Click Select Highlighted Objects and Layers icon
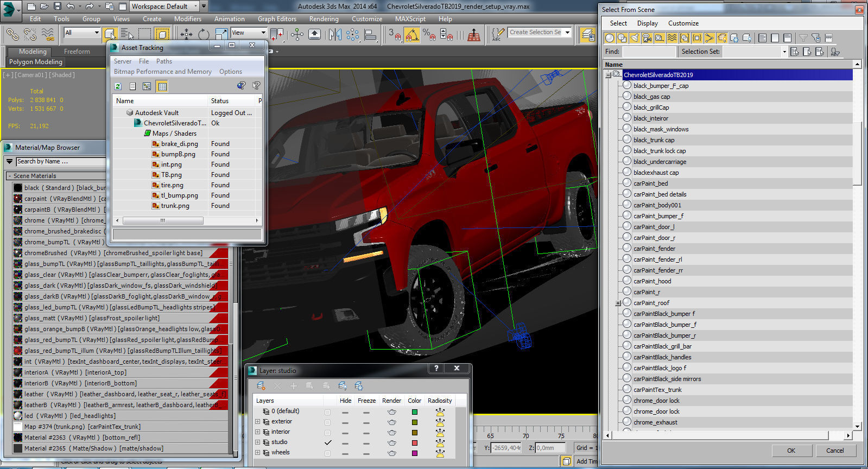 310,386
